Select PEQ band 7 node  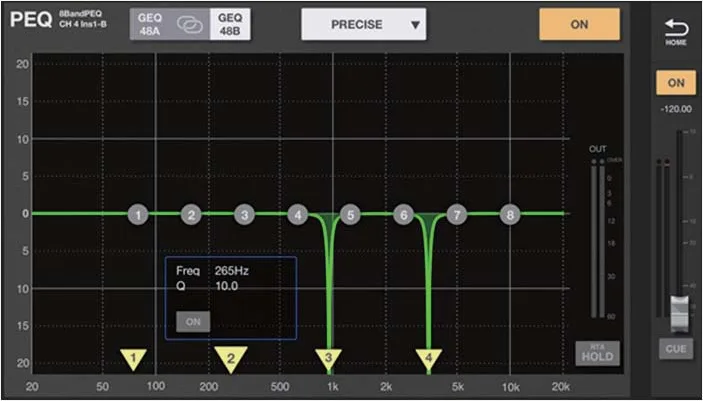tap(457, 215)
